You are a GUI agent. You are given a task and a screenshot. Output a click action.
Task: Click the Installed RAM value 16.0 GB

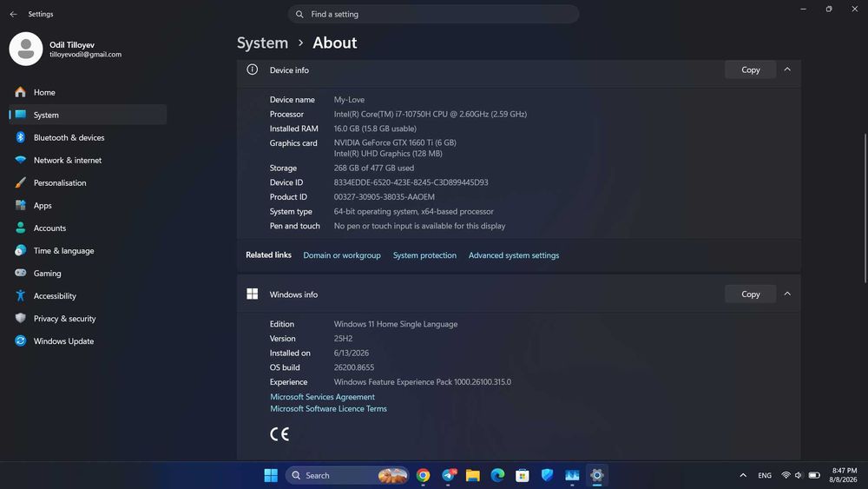375,129
